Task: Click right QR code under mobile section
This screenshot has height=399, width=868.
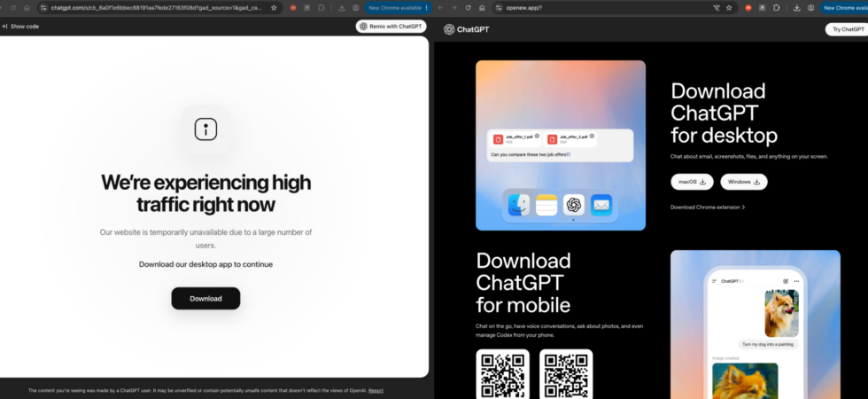Action: 566,373
